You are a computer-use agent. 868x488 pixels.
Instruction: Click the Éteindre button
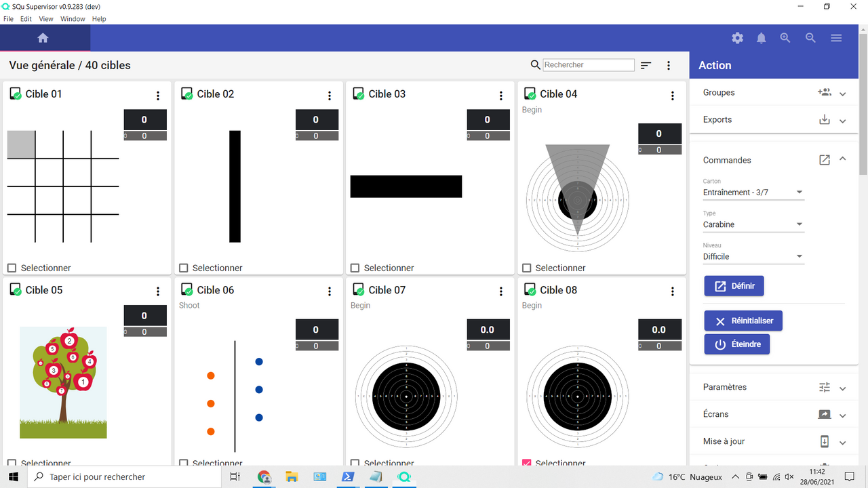[x=736, y=344]
